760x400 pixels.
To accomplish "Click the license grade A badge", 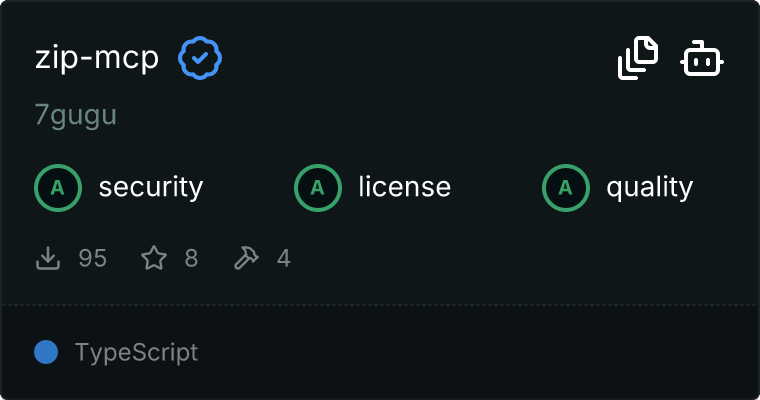I will [317, 187].
